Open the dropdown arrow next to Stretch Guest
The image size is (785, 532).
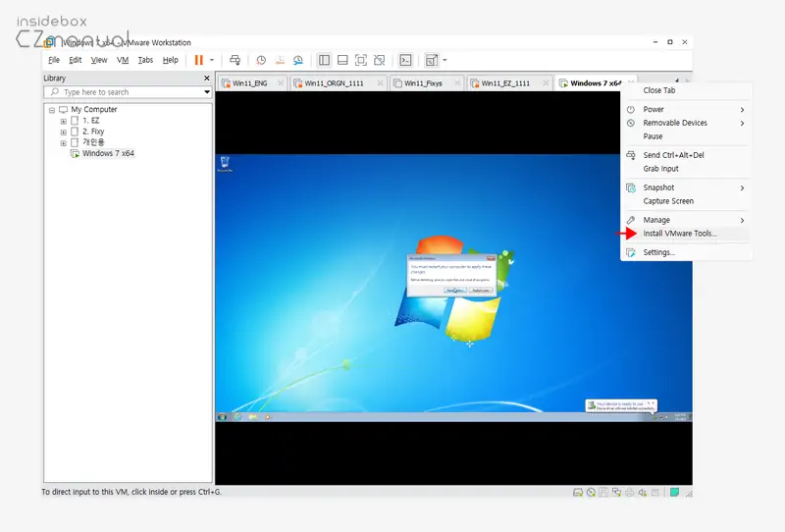(x=445, y=60)
